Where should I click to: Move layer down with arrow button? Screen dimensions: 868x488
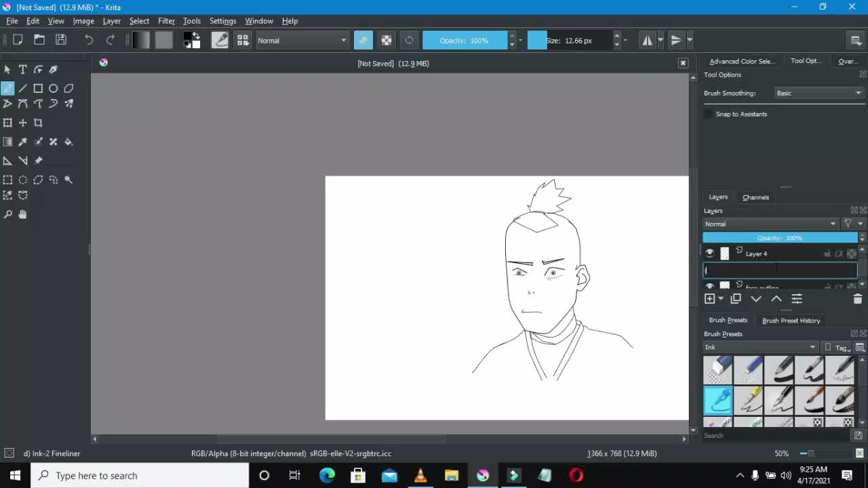(756, 299)
